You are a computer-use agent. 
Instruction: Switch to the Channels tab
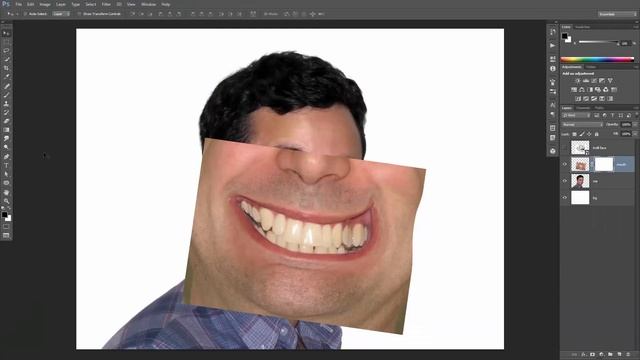583,108
